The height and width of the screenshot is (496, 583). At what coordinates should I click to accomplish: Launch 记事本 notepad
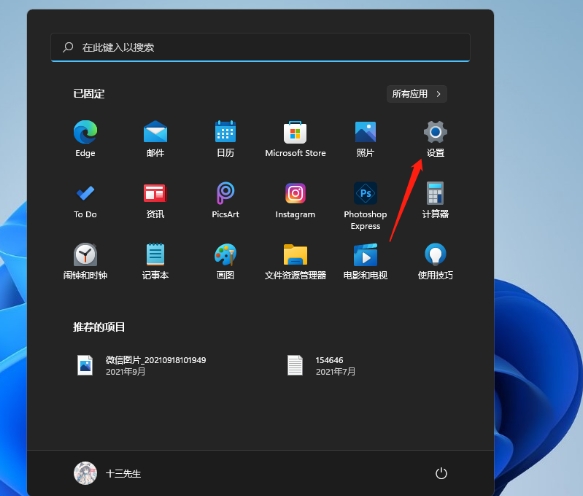(155, 261)
